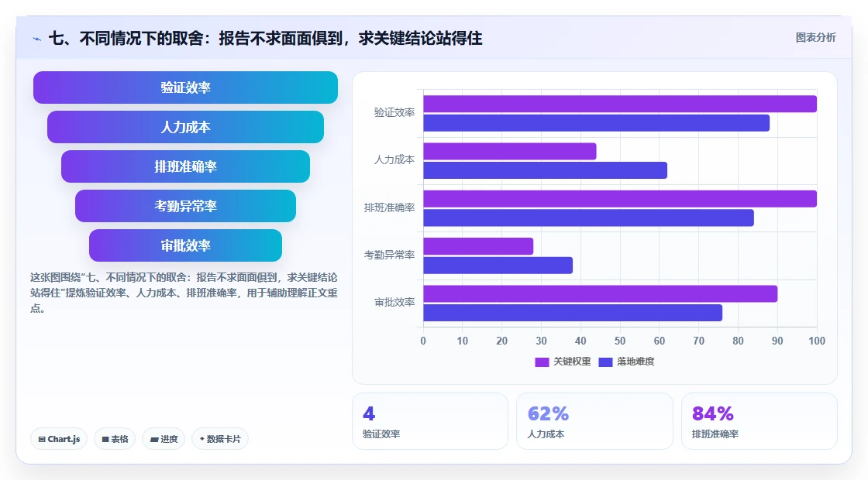The image size is (868, 480).
Task: Click the 数据卡片 tag chip
Action: (x=220, y=439)
